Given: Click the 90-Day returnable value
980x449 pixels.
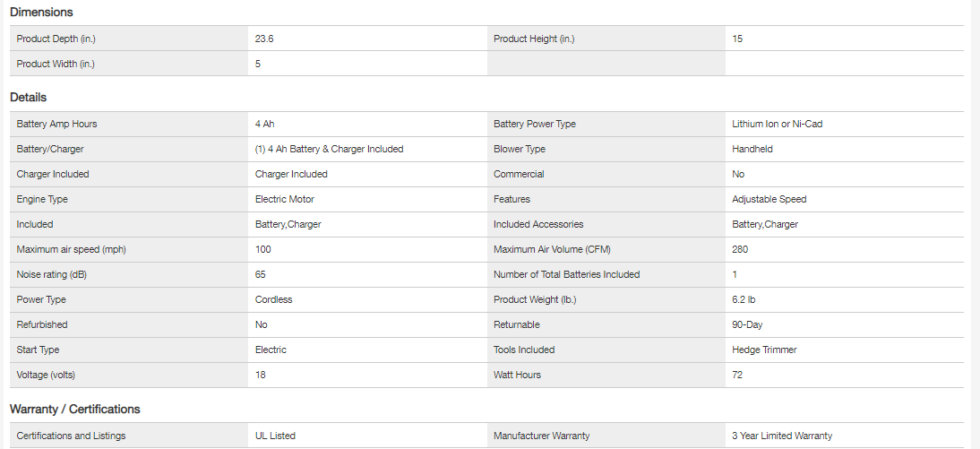Looking at the screenshot, I should [x=747, y=324].
